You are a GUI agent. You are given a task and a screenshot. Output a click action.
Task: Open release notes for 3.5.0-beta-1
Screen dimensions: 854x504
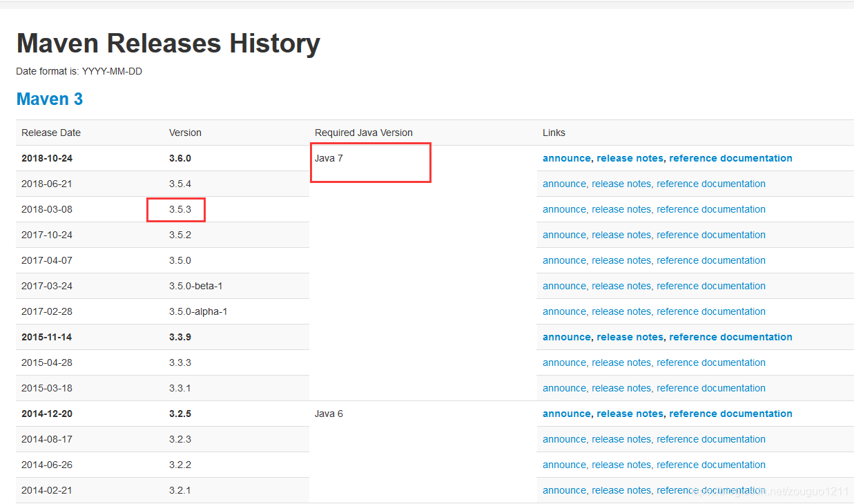coord(621,286)
